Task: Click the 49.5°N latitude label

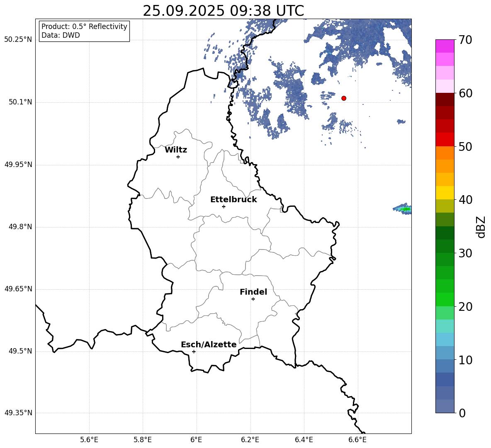Action: [20, 351]
